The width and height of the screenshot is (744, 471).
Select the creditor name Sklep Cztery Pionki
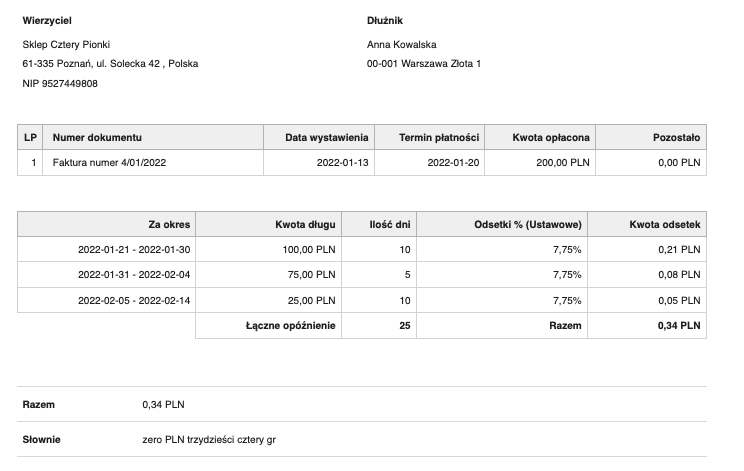(66, 44)
